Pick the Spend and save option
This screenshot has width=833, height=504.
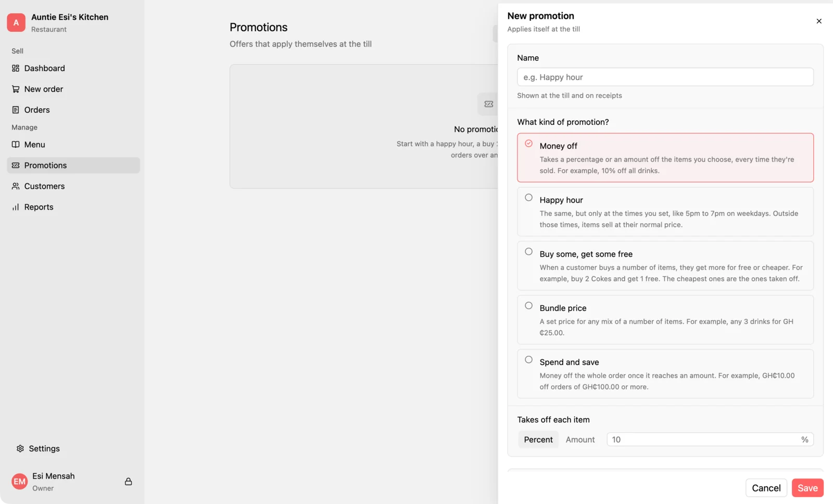(x=665, y=374)
